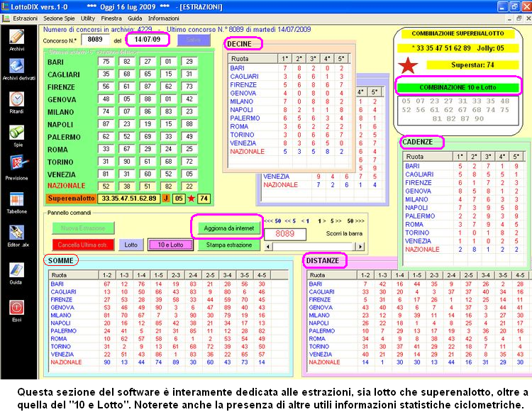Click the DISTANZE panel heading
The image size is (532, 412).
coord(323,260)
